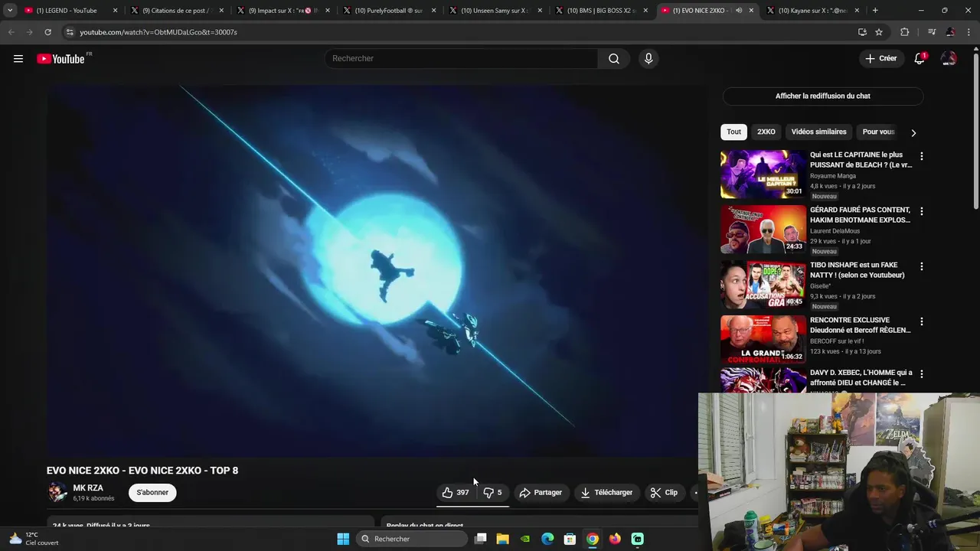Open a new browser tab with plus

pos(875,11)
